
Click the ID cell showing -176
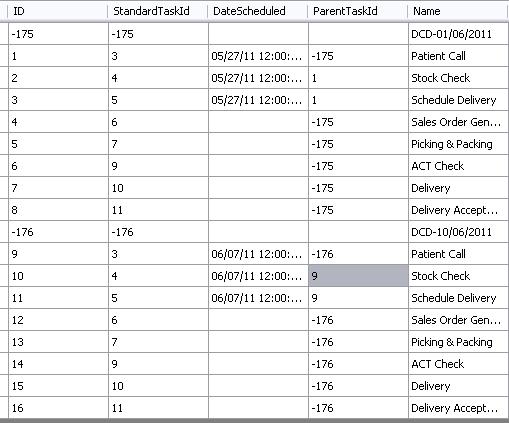click(58, 232)
